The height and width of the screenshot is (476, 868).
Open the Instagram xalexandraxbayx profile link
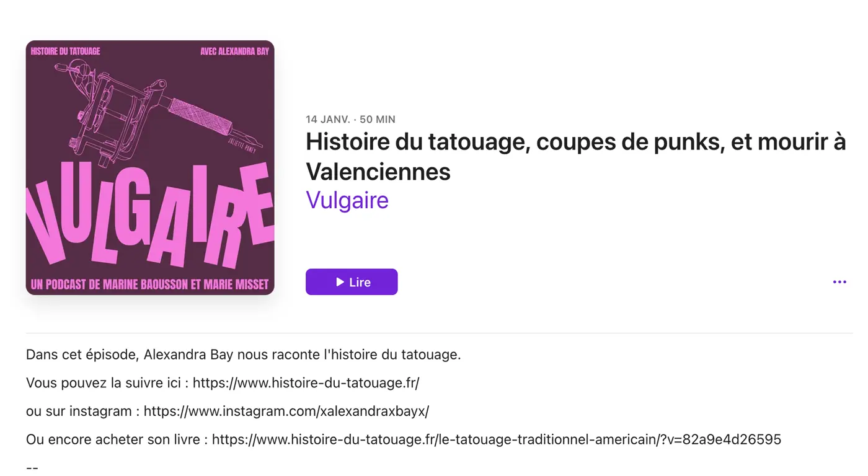286,412
